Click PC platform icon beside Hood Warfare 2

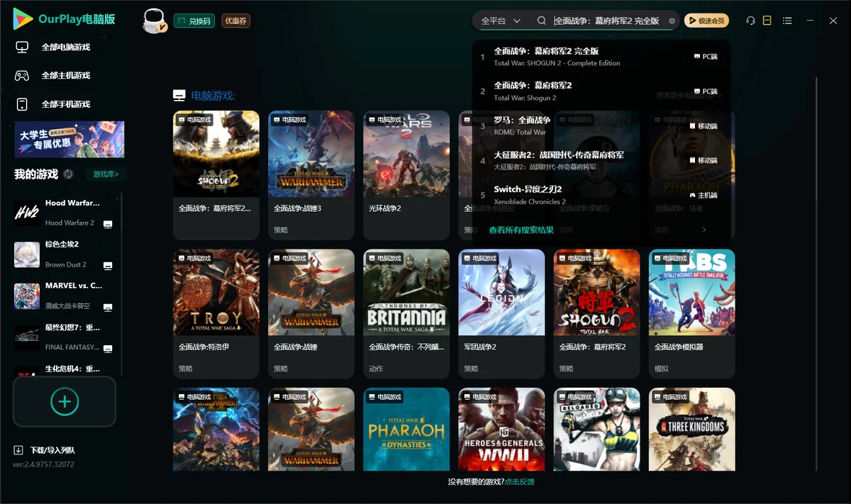(x=108, y=224)
